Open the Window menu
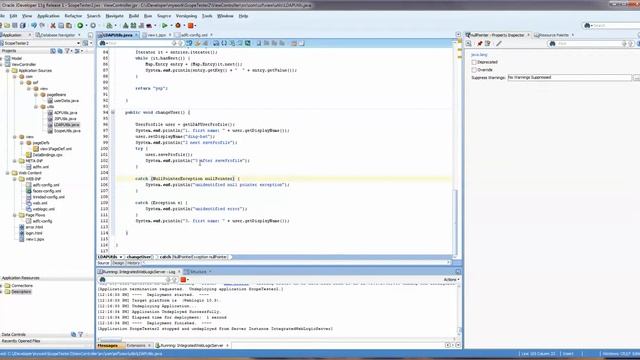Screen dimensions: 640x360 (225, 16)
